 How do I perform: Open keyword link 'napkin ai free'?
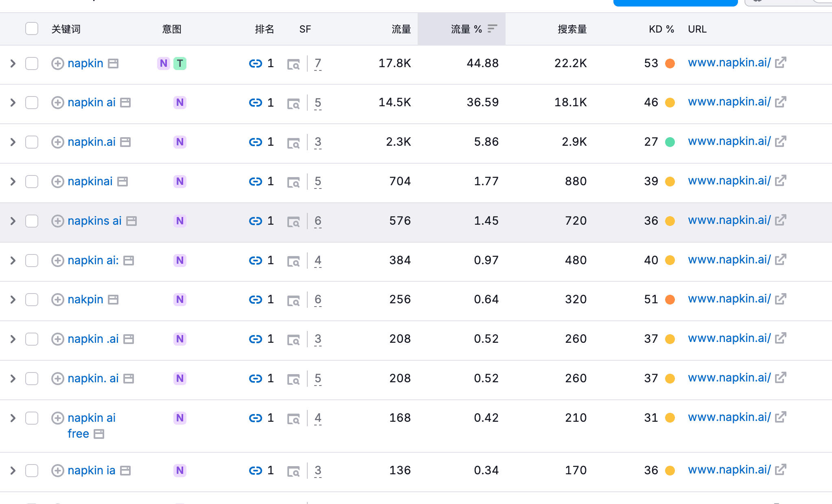tap(92, 426)
